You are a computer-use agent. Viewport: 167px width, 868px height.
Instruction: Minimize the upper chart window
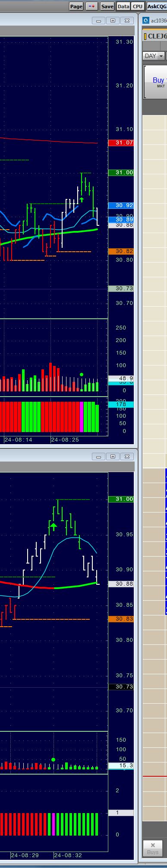pyautogui.click(x=99, y=20)
